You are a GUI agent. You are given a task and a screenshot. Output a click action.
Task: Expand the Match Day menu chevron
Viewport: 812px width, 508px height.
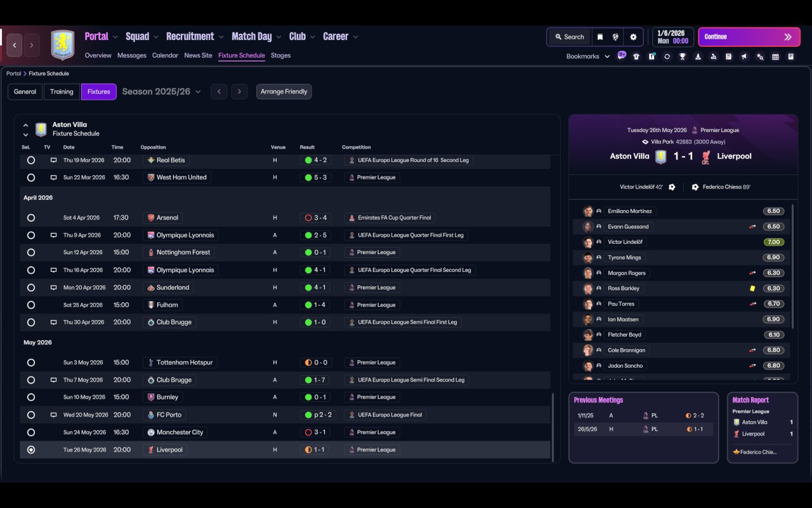point(278,37)
